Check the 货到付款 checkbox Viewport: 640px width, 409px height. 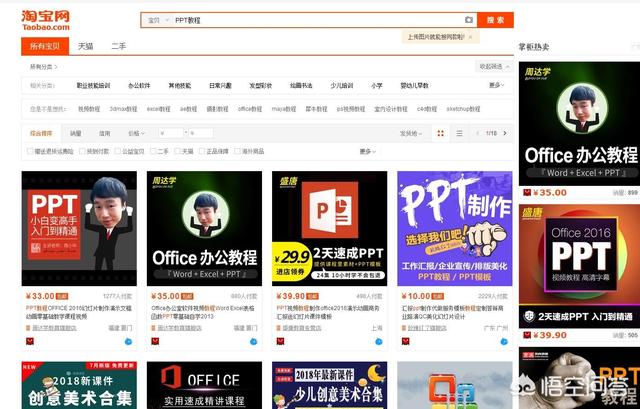tap(82, 151)
